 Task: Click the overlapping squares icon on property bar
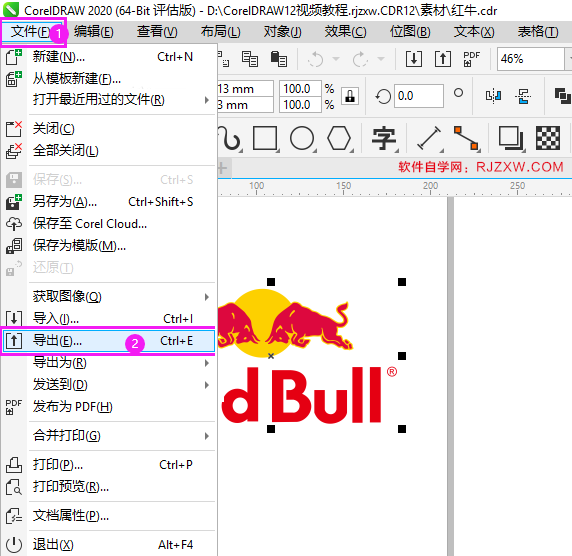(563, 96)
